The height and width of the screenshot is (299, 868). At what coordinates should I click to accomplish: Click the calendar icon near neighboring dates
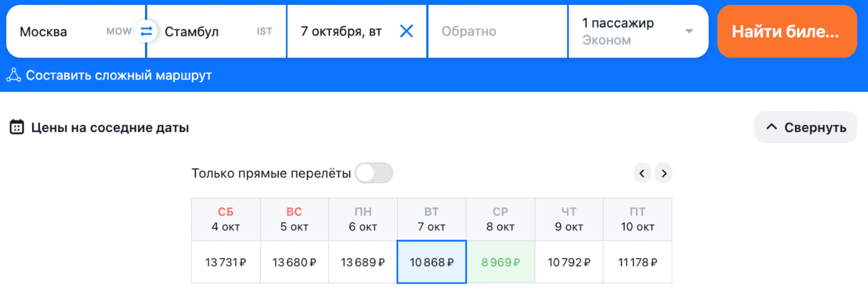(17, 127)
